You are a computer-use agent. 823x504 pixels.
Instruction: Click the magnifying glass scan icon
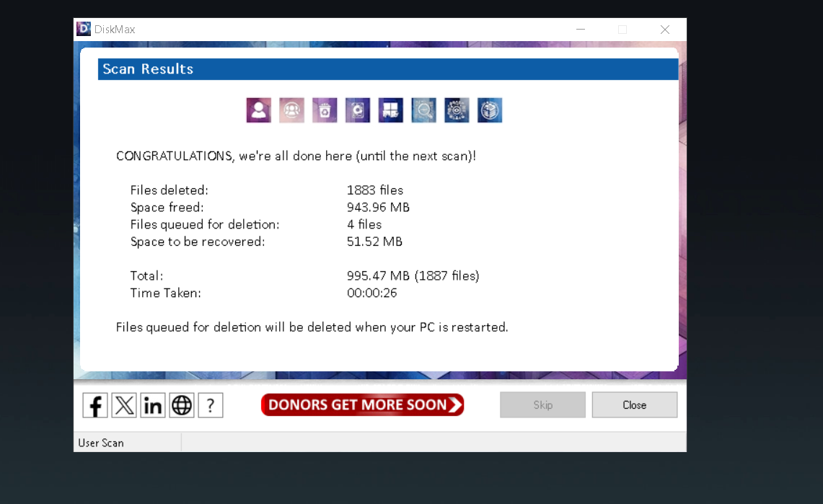tap(423, 110)
